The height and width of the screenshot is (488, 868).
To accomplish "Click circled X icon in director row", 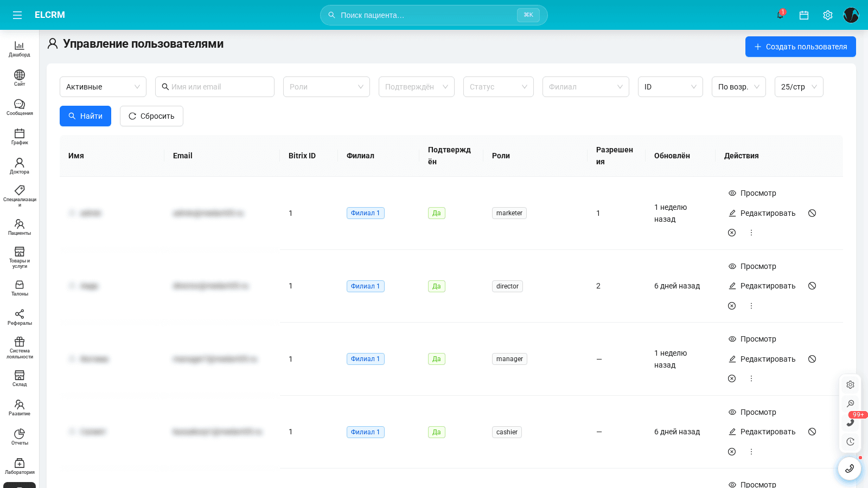I will tap(732, 306).
